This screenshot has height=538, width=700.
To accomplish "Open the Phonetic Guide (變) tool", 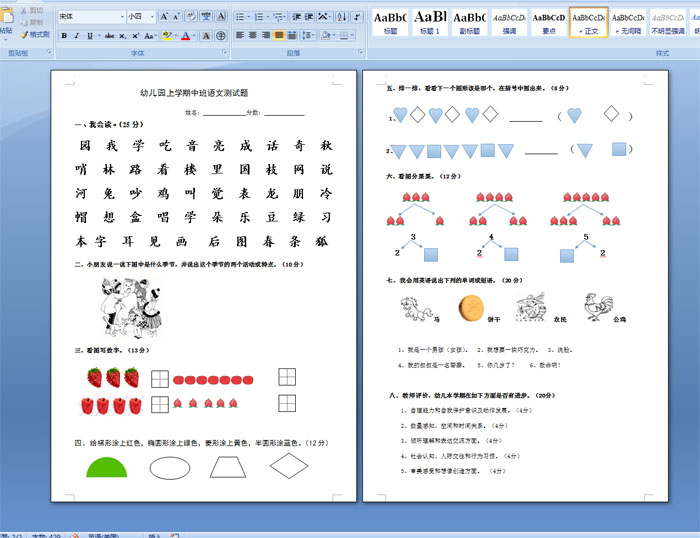I will tap(206, 17).
